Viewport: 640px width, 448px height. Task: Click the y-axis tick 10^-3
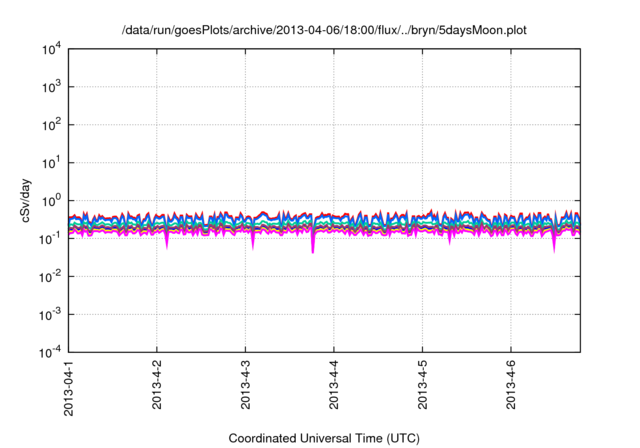coord(50,315)
